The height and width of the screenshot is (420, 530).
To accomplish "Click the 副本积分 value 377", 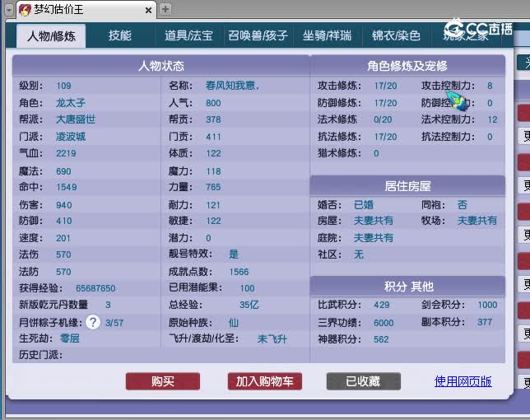I will coord(485,322).
